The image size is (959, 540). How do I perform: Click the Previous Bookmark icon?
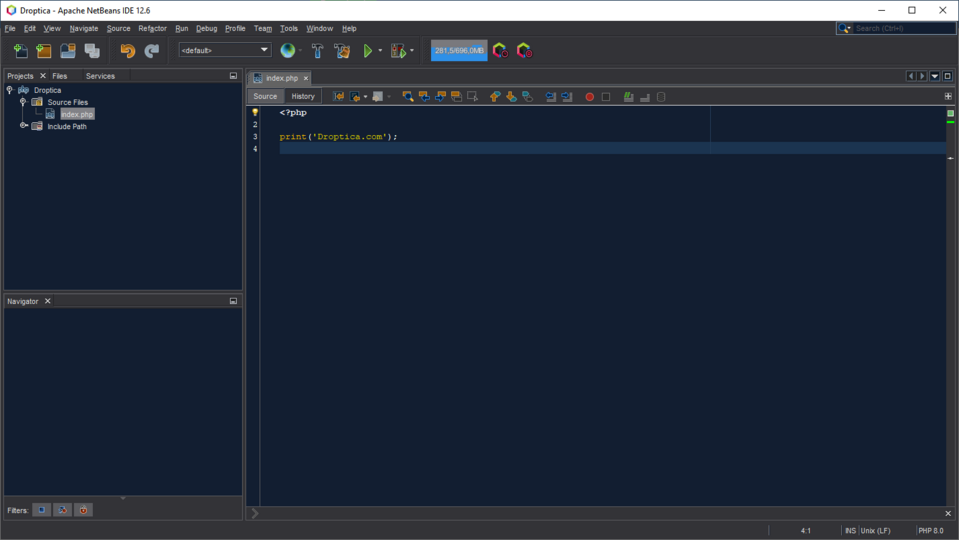click(495, 97)
